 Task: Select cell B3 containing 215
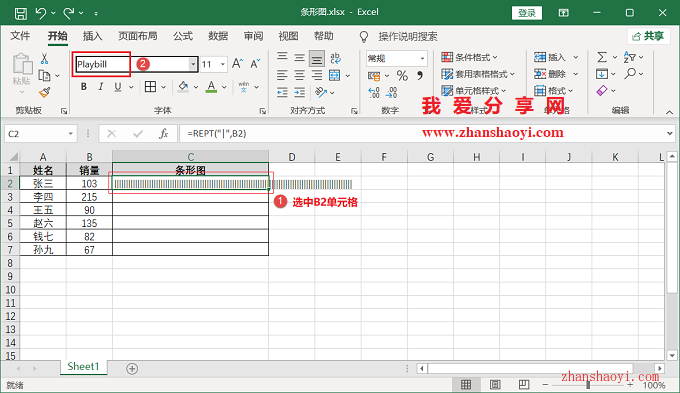pyautogui.click(x=89, y=197)
